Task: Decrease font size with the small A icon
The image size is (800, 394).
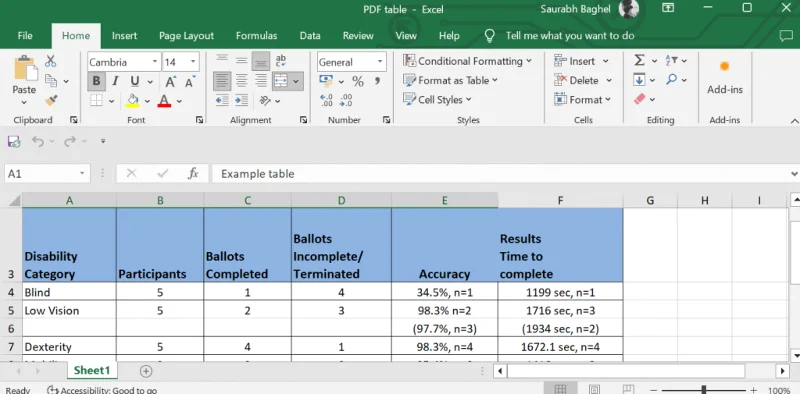Action: point(189,82)
